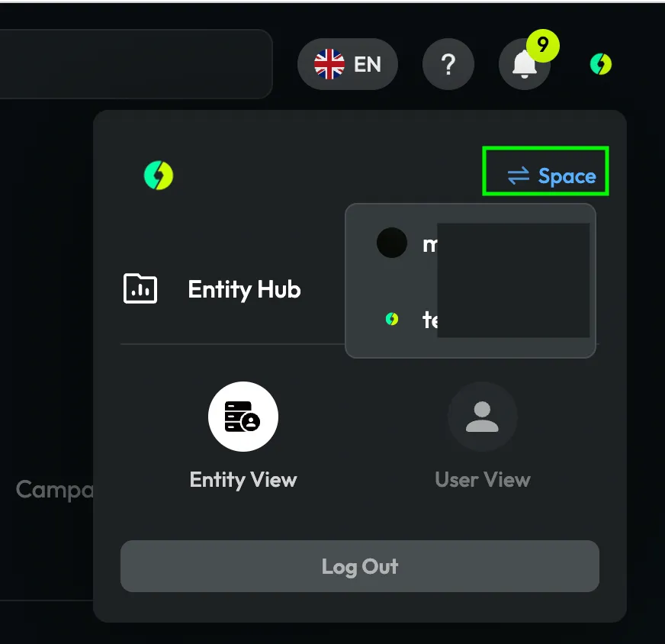Select the User View person circle
665x644 pixels.
tap(483, 416)
